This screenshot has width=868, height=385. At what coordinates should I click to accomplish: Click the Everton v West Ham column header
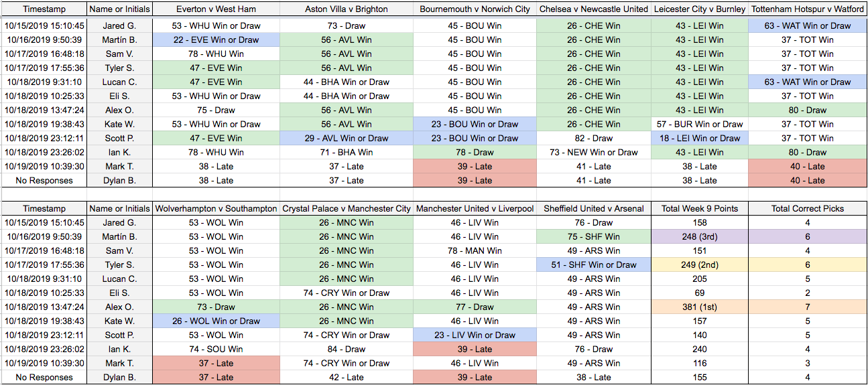tap(216, 9)
